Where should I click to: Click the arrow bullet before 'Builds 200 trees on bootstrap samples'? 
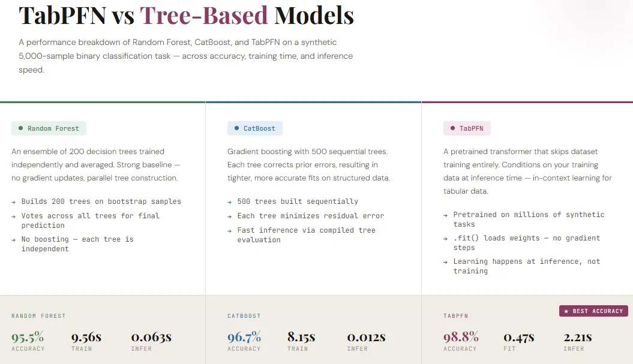[14, 201]
